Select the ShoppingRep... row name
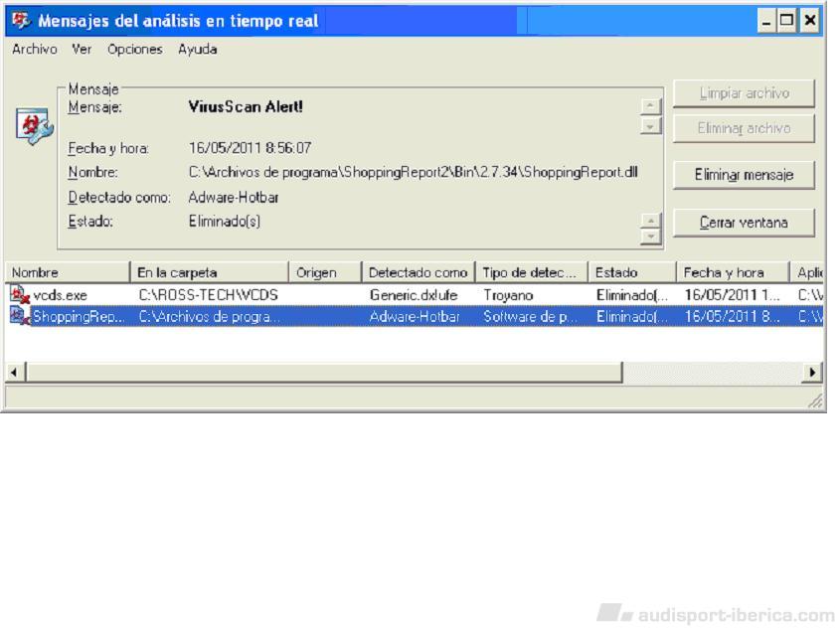This screenshot has height=630, width=840. pos(79,317)
